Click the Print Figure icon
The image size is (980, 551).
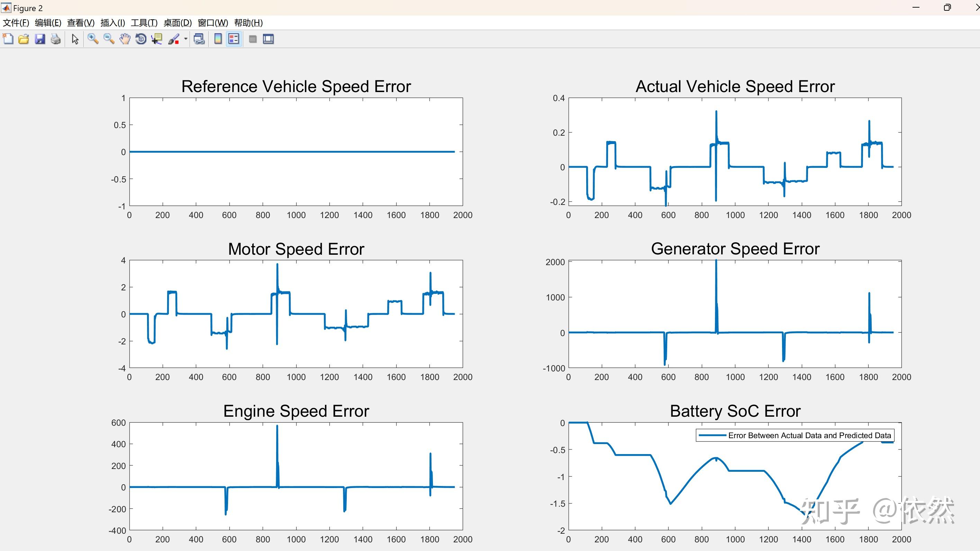pos(56,39)
